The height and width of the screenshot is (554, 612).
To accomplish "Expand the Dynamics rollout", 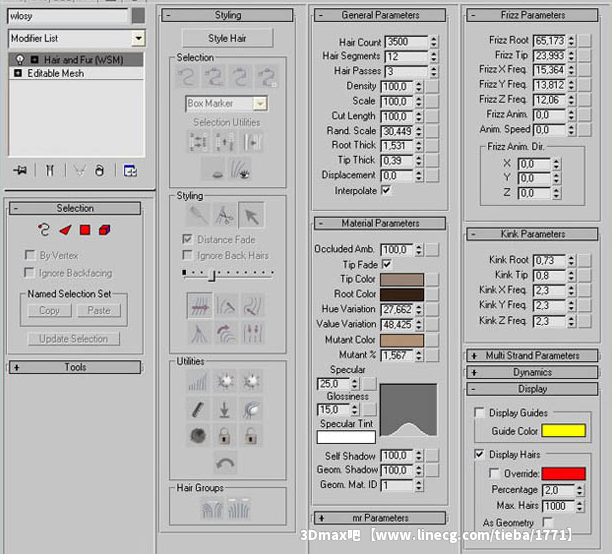I will (x=532, y=372).
